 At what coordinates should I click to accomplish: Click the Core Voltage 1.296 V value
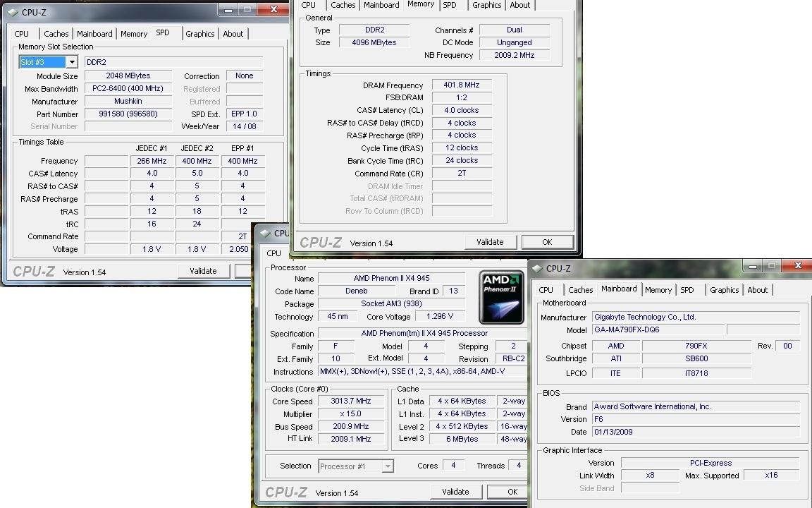tap(440, 316)
